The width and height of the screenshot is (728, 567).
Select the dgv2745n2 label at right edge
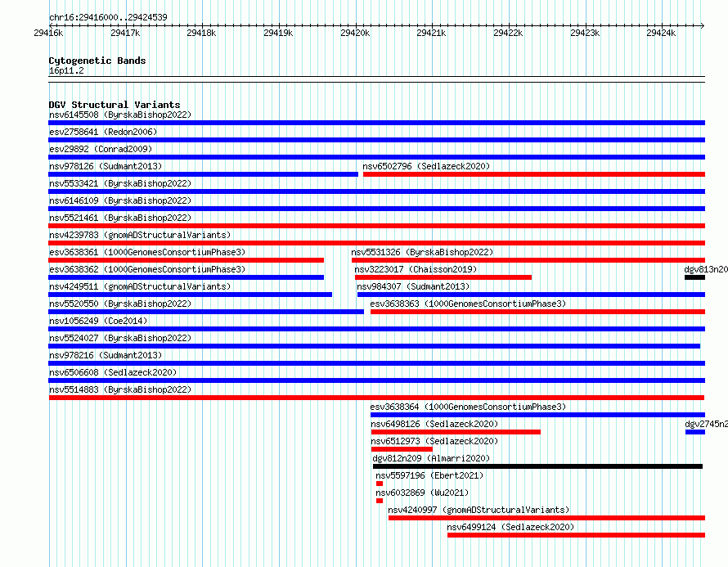[706, 424]
